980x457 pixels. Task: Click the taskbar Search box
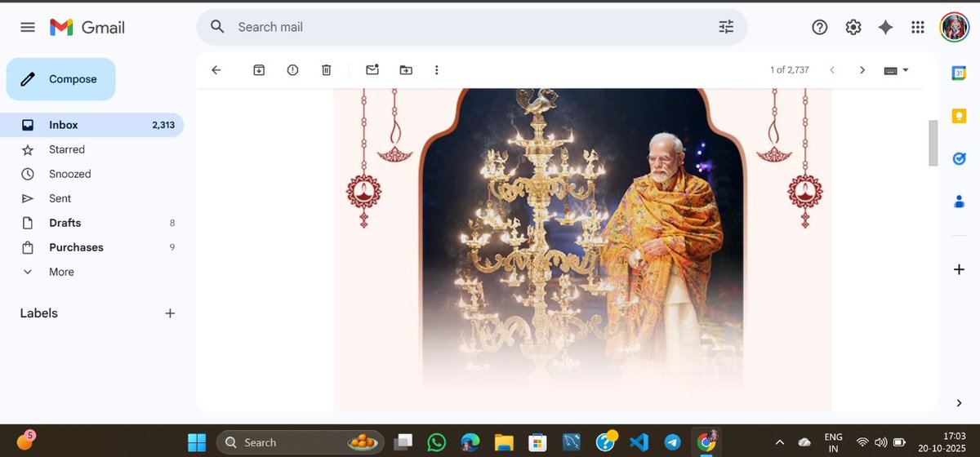click(300, 442)
